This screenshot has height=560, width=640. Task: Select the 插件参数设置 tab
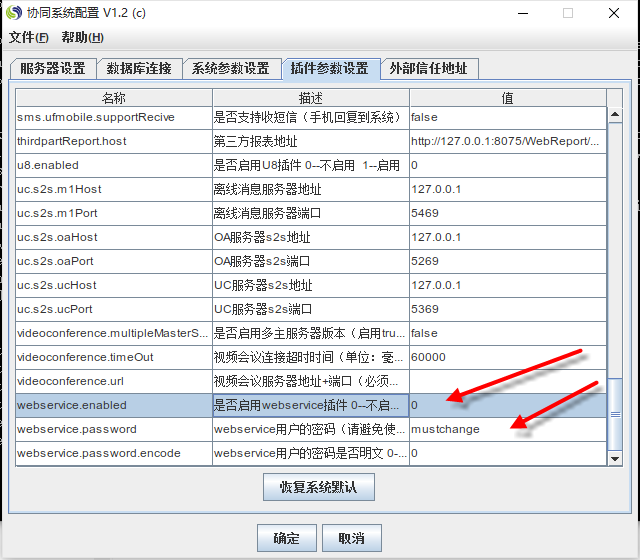[330, 69]
